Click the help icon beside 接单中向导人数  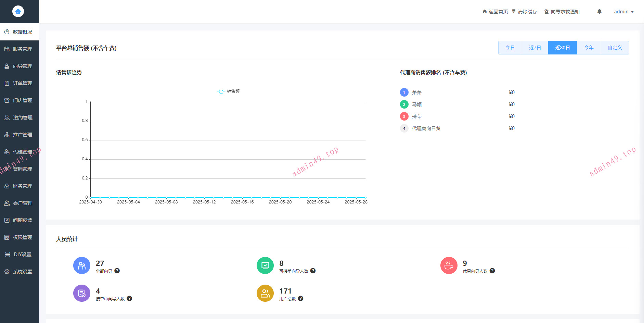tap(129, 299)
